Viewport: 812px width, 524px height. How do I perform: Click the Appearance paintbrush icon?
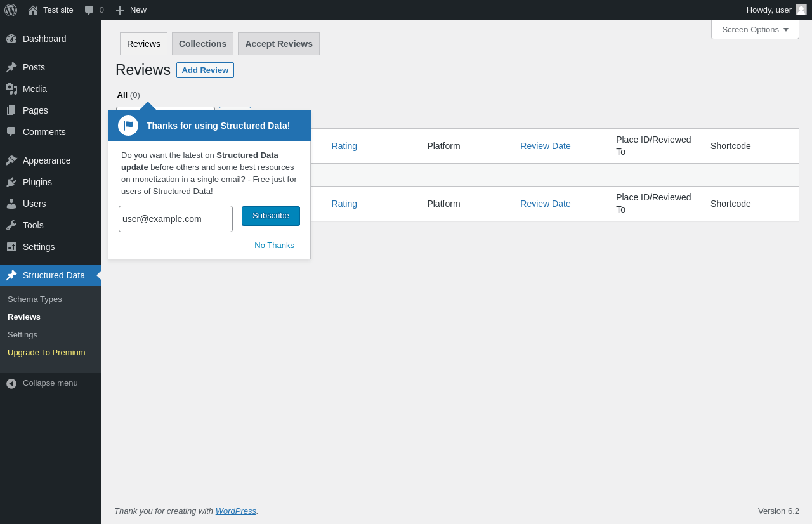[11, 160]
